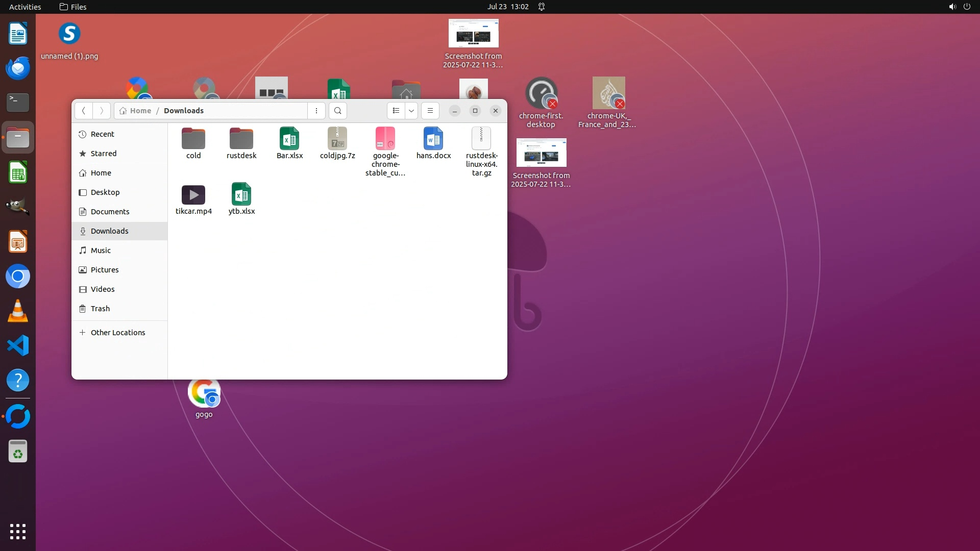Open the Files app menu in the top bar
The width and height of the screenshot is (980, 551).
click(x=73, y=7)
